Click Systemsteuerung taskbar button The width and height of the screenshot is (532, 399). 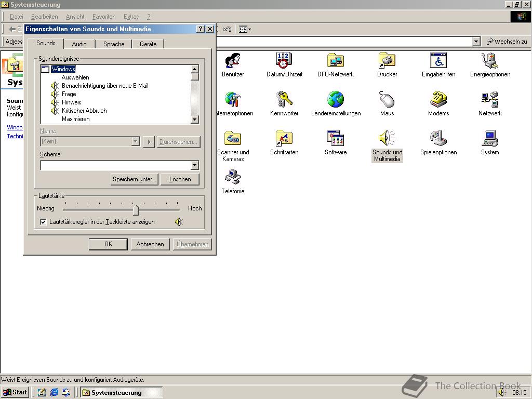point(122,393)
